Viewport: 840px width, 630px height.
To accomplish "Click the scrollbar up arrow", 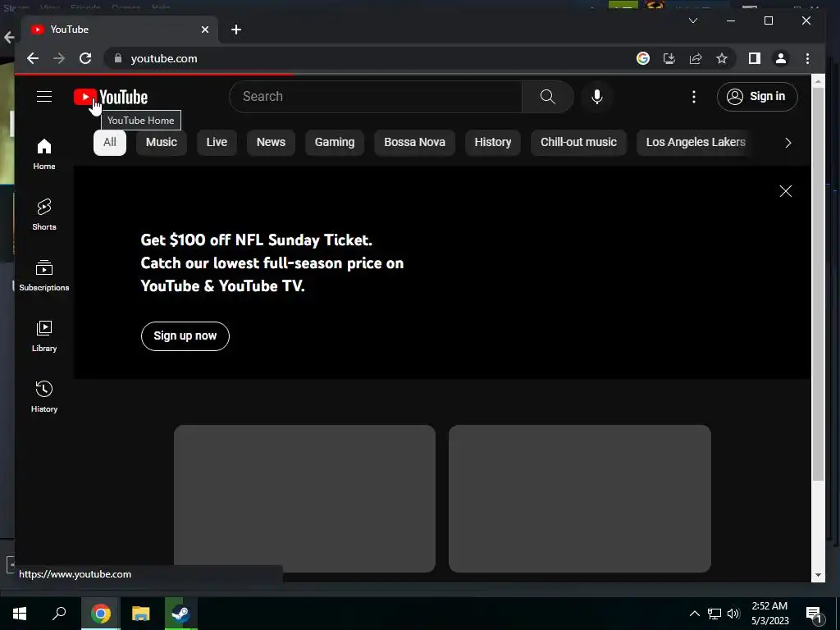I will click(818, 81).
